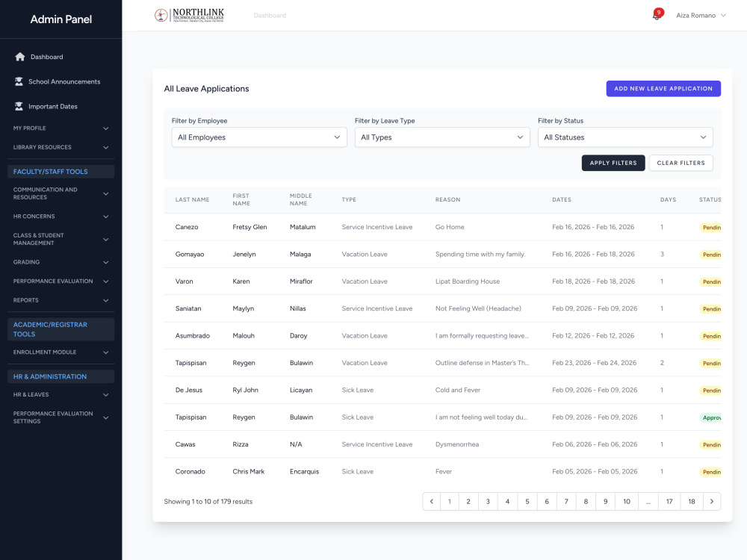Click the Northlink Technological College logo

point(189,15)
